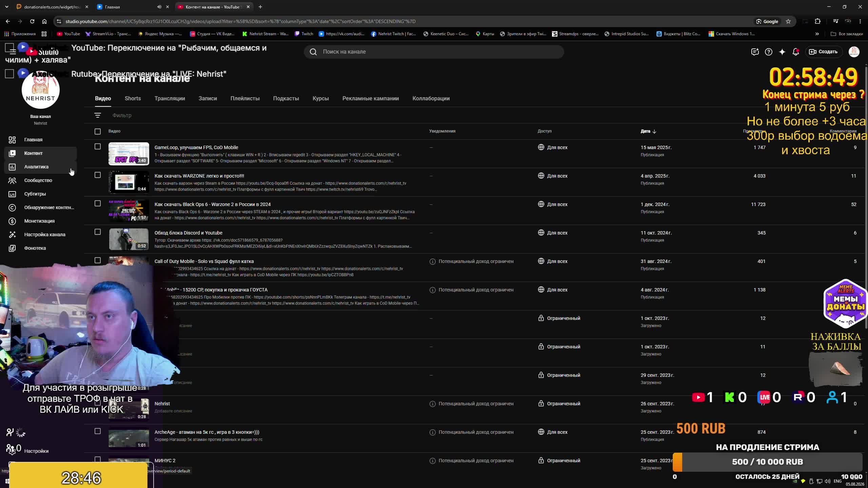868x488 pixels.
Task: Open the Сообщество sidebar item
Action: [40, 180]
